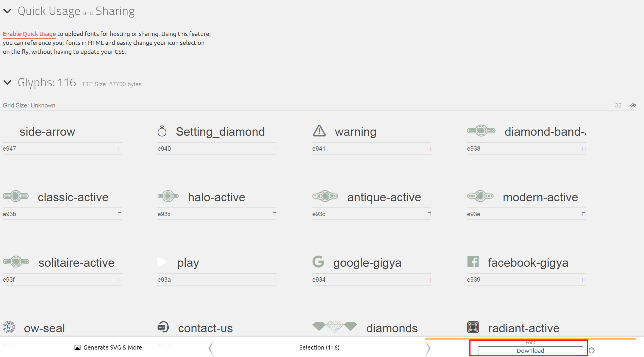The image size is (644, 357).
Task: Click the warning triangle glyph
Action: click(318, 131)
